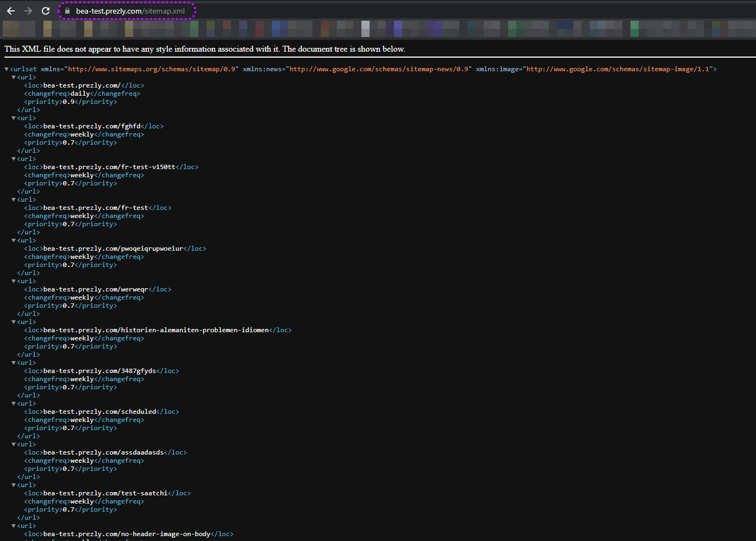
Task: Click the loc text bea-test.prezly.com/assdaadasds
Action: tap(103, 452)
